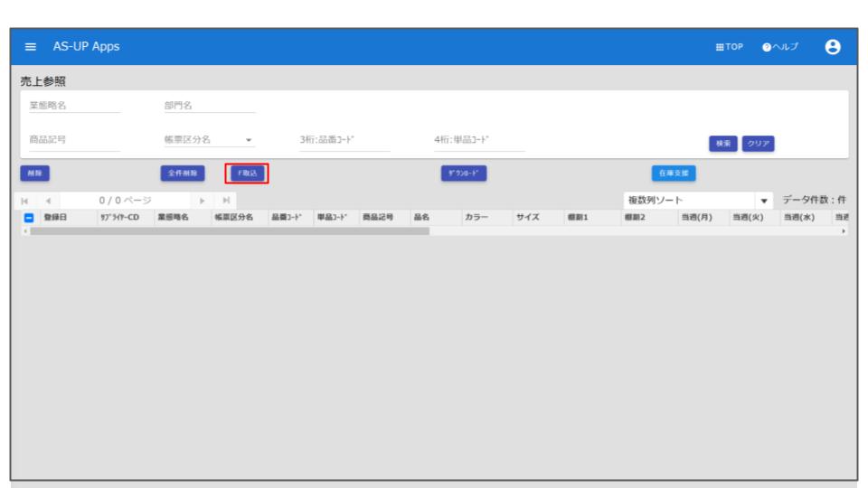Open the hamburger navigation menu
868x488 pixels.
(x=30, y=46)
